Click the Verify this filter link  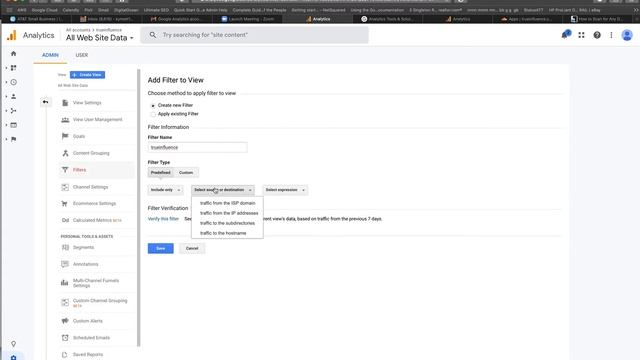[163, 219]
